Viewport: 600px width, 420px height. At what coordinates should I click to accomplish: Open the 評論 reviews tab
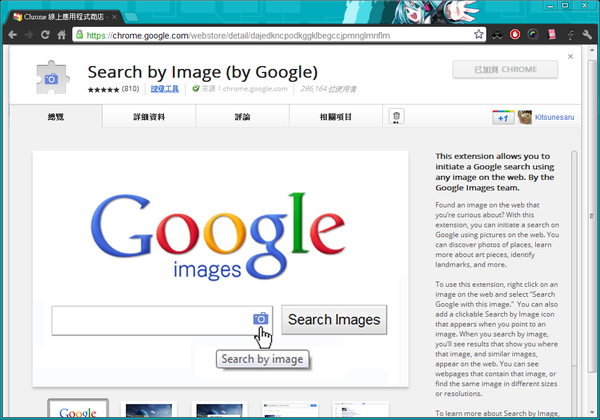(243, 117)
